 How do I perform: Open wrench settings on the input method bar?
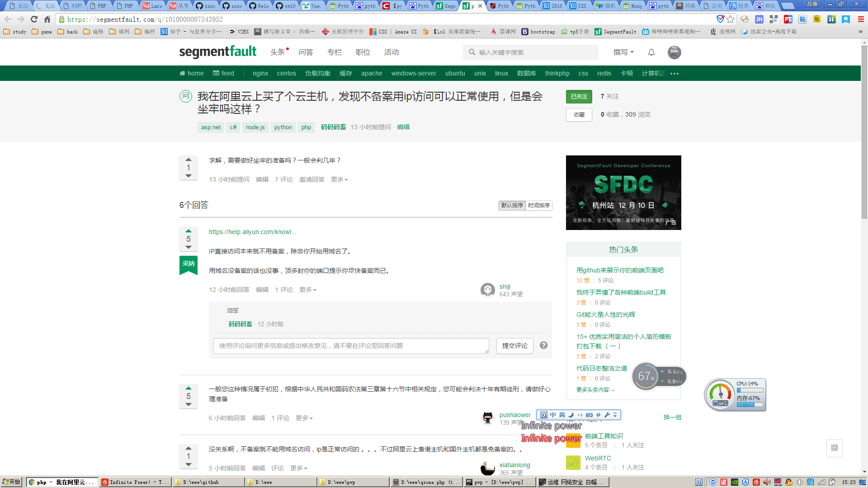tap(607, 414)
